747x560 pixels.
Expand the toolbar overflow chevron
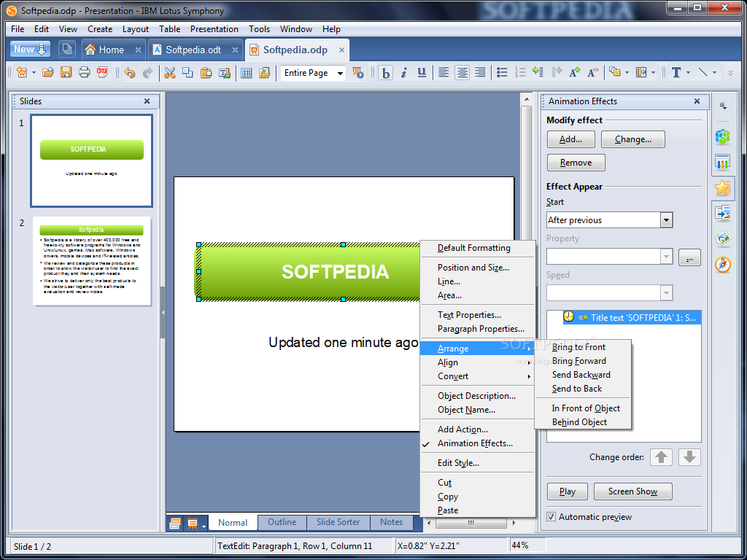[730, 74]
